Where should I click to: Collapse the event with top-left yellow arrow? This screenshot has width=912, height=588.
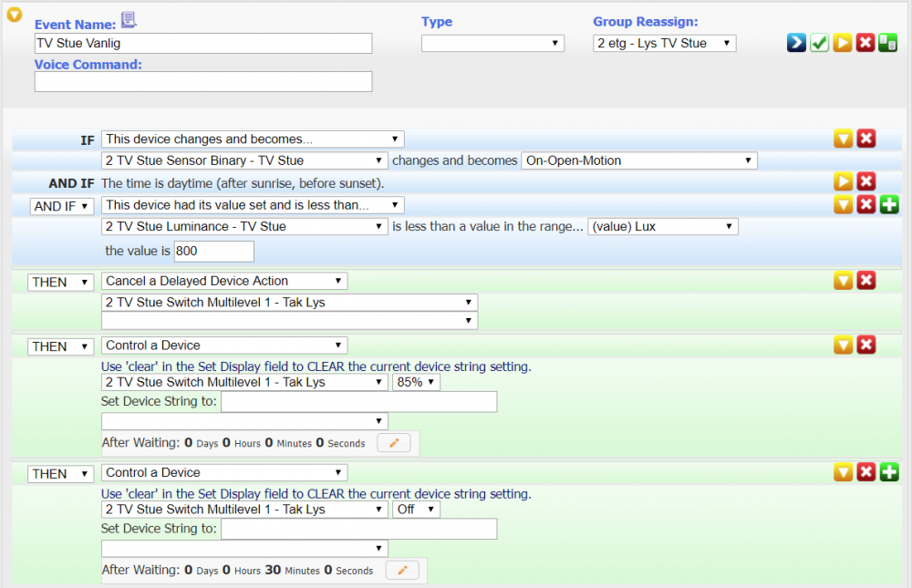pos(15,15)
